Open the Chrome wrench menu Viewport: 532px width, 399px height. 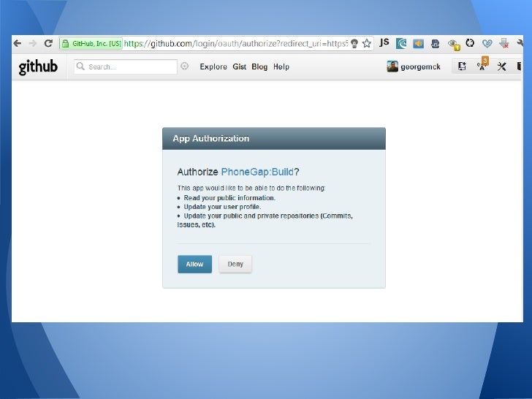tap(520, 43)
